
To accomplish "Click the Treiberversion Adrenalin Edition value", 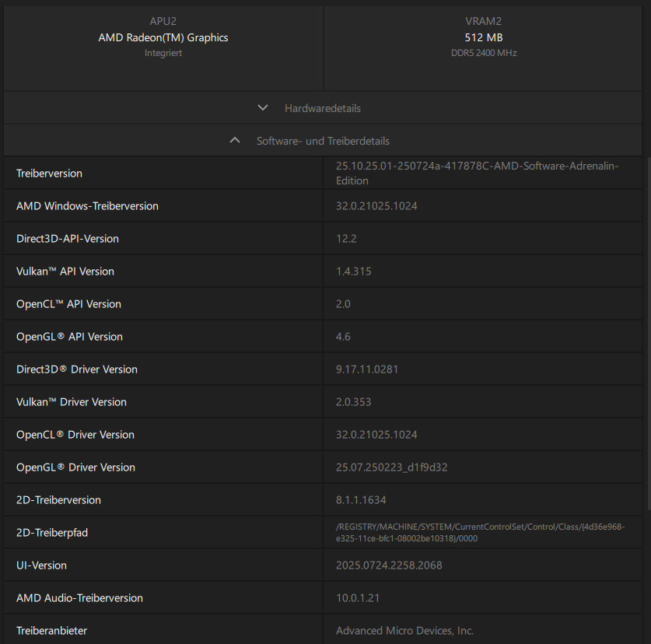I will coord(477,173).
